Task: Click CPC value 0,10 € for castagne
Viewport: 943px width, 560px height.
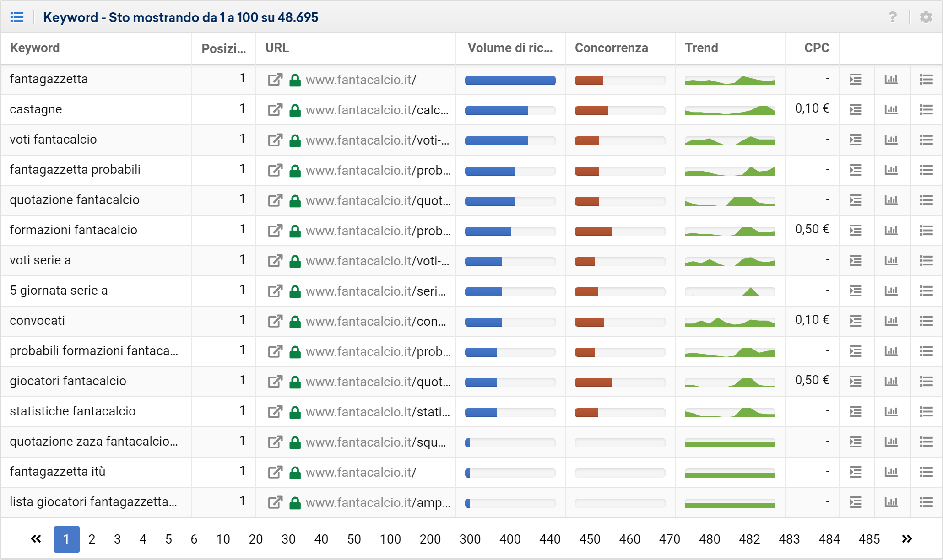Action: (x=812, y=108)
